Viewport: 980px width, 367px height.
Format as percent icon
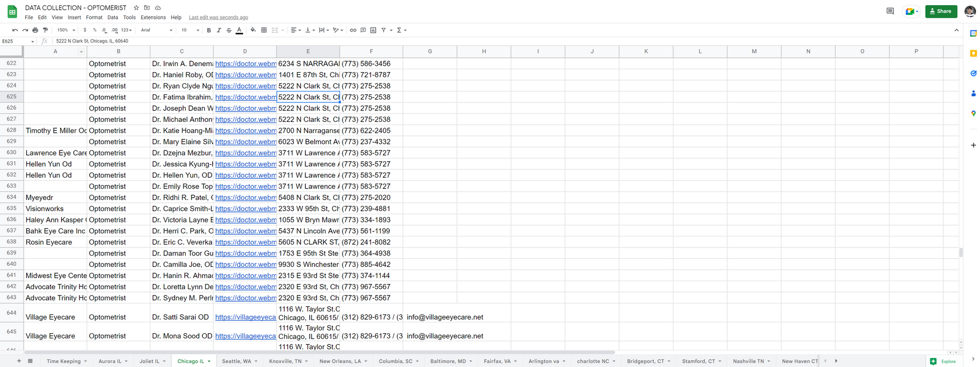94,30
